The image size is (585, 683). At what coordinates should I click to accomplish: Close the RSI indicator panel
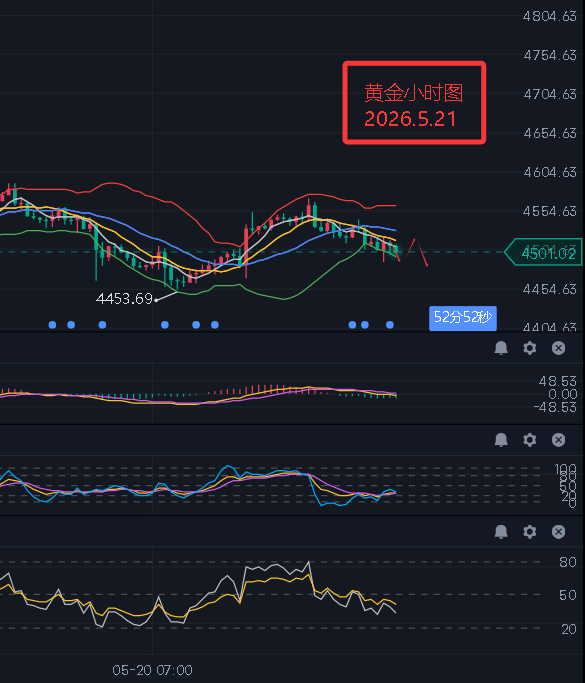click(x=558, y=531)
